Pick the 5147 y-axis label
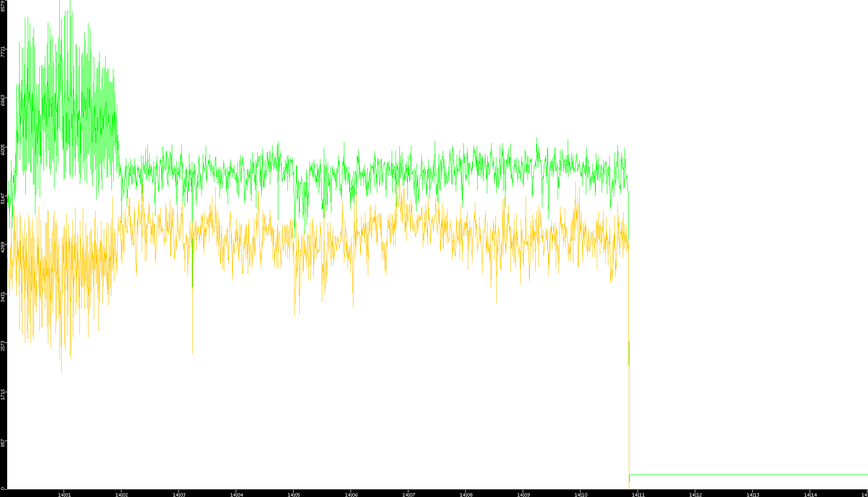 pos(3,199)
